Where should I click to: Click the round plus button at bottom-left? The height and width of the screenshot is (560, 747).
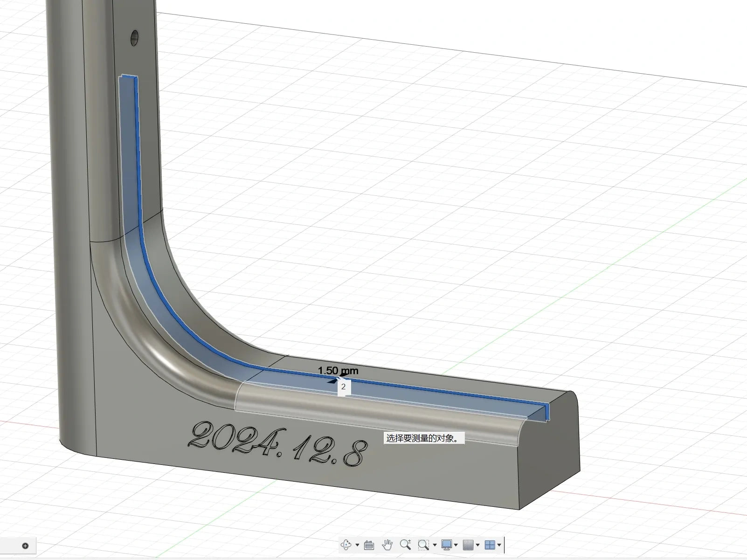25,546
